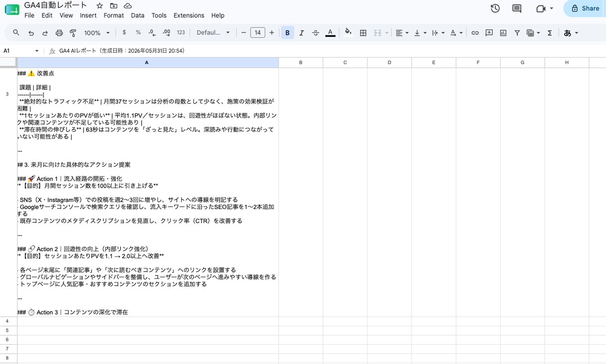Increase font size plus button
Image resolution: width=606 pixels, height=364 pixels.
272,33
